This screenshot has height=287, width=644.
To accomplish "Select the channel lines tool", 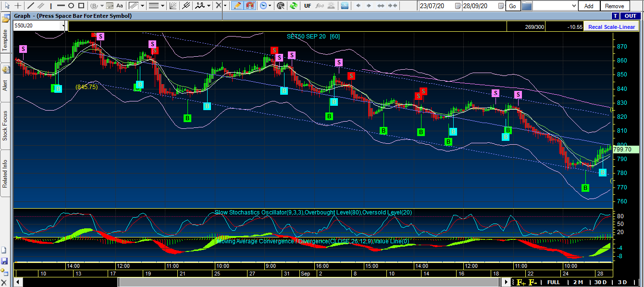I will (133, 6).
